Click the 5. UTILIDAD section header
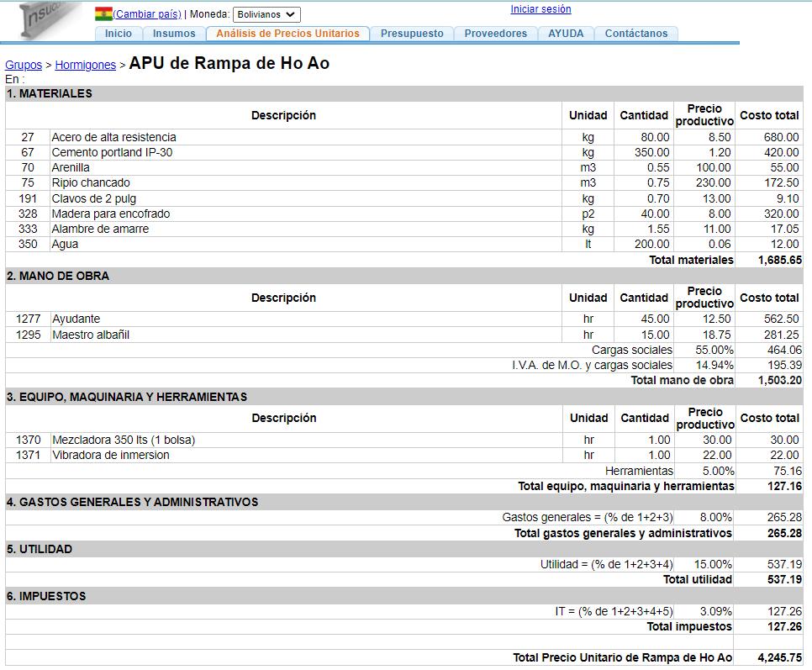812x670 pixels. 404,549
